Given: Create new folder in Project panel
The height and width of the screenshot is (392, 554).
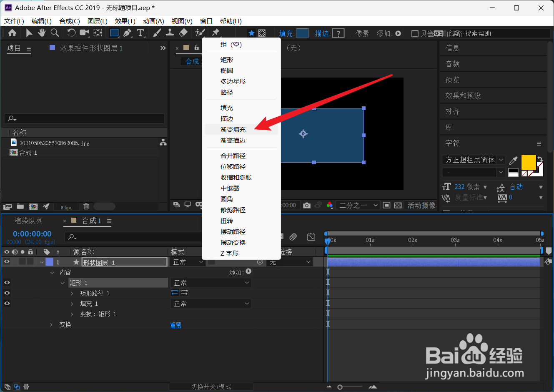Looking at the screenshot, I should click(20, 206).
